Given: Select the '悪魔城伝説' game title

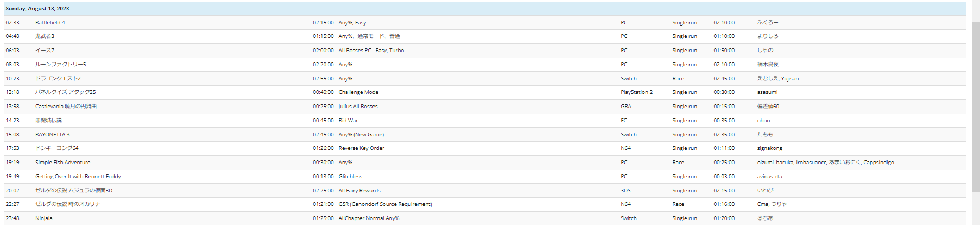Looking at the screenshot, I should (48, 121).
